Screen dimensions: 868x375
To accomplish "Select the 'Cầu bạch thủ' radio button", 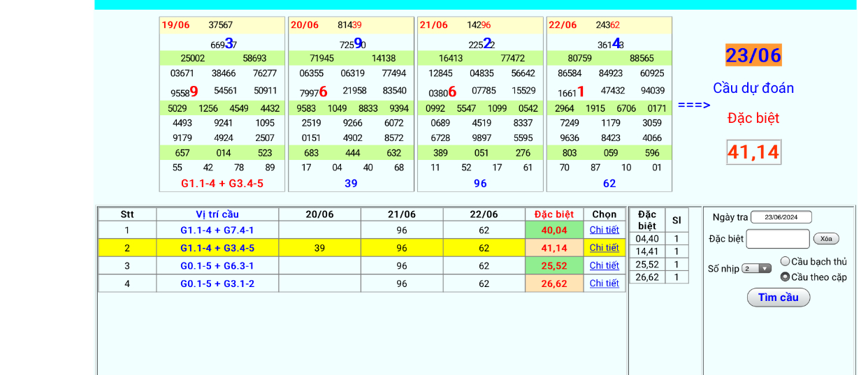I will click(x=785, y=262).
